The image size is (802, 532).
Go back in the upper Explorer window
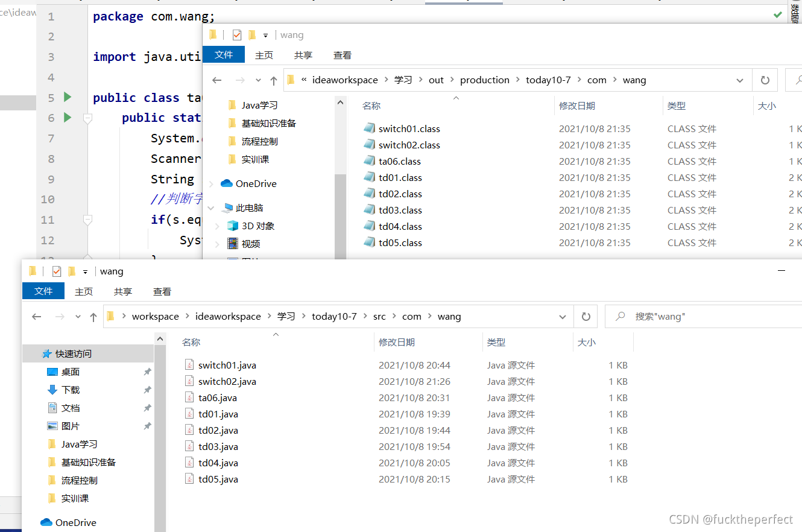click(x=217, y=80)
